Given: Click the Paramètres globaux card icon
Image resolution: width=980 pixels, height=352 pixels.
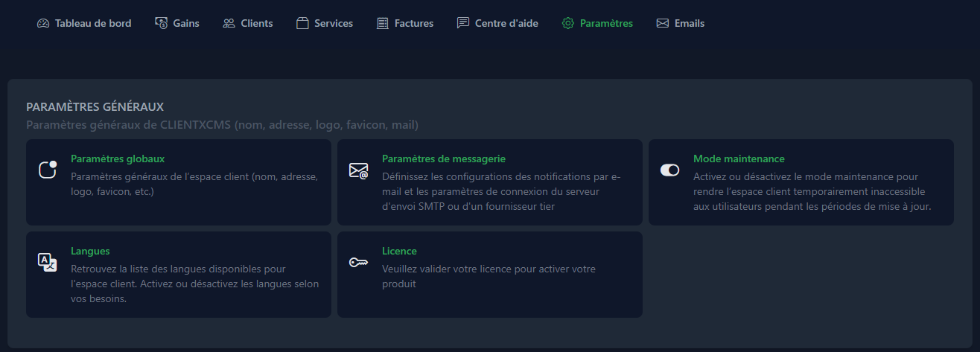Looking at the screenshot, I should click(48, 170).
